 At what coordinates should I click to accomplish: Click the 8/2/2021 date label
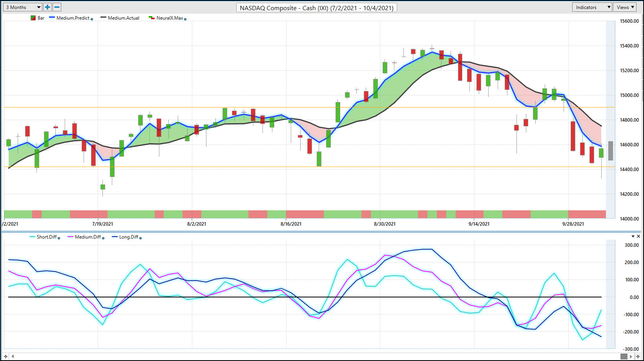click(197, 224)
